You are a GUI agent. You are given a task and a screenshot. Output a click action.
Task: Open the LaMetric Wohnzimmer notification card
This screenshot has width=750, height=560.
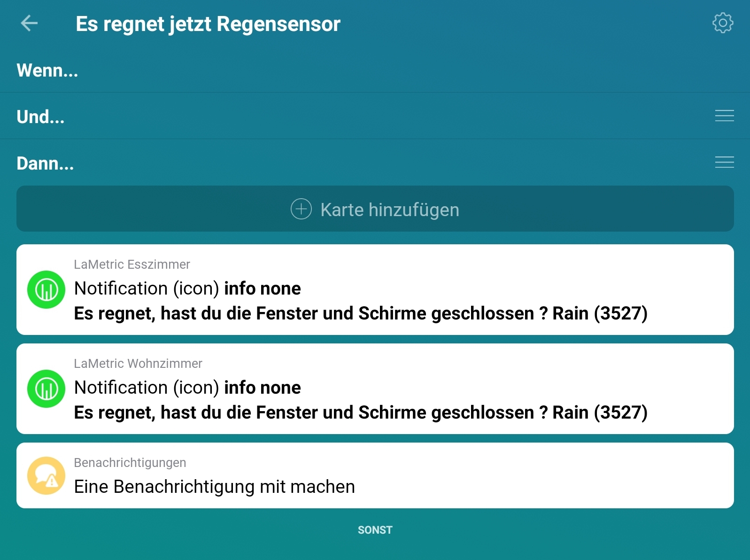coord(375,389)
